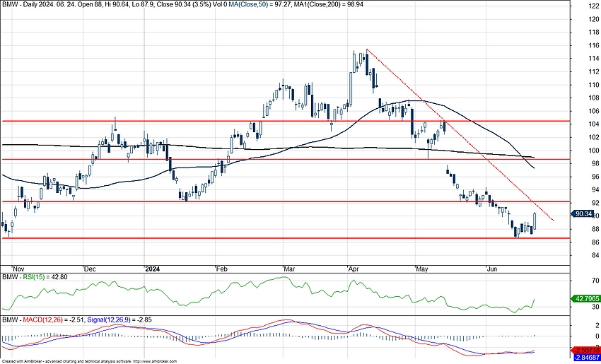601x364 pixels.
Task: Click the 98 label on the price axis
Action: (596, 163)
